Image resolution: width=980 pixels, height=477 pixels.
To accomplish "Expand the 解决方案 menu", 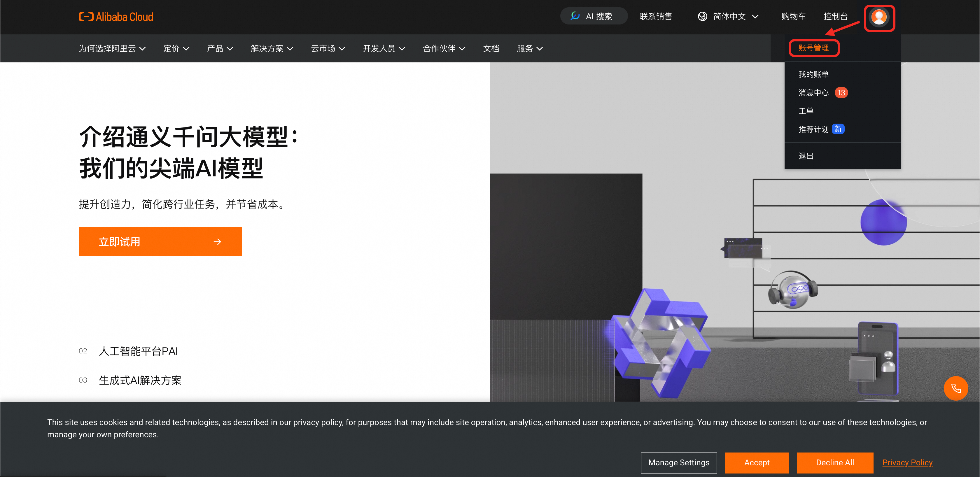I will (272, 48).
